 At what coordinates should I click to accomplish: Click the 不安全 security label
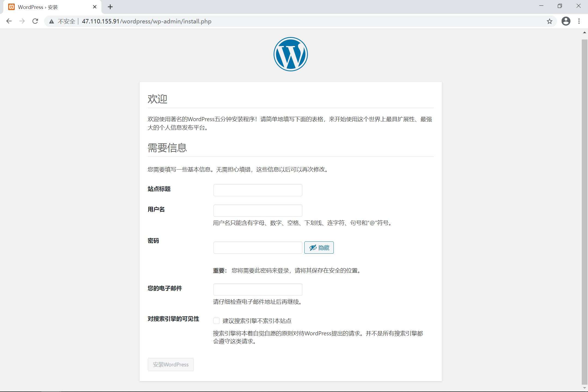(x=66, y=21)
